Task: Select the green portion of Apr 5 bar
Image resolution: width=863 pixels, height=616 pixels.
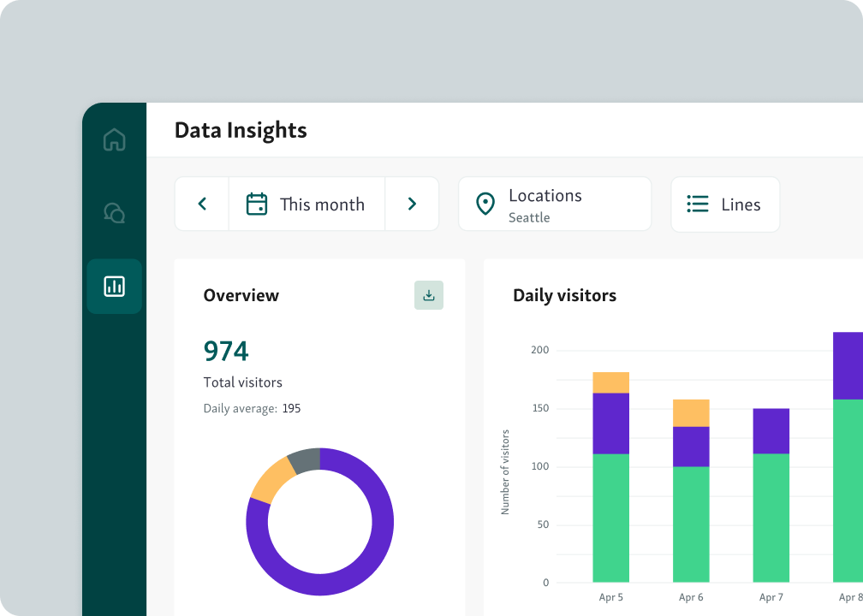Action: pyautogui.click(x=610, y=518)
